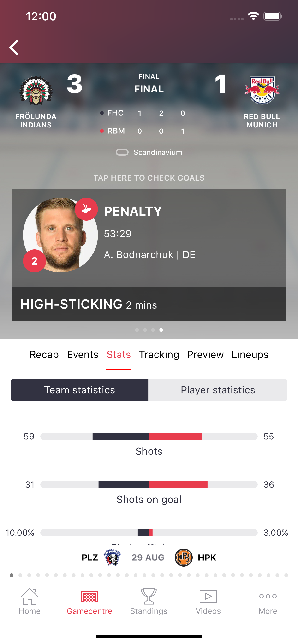Open the Home tab icon
The width and height of the screenshot is (298, 644).
[x=30, y=596]
